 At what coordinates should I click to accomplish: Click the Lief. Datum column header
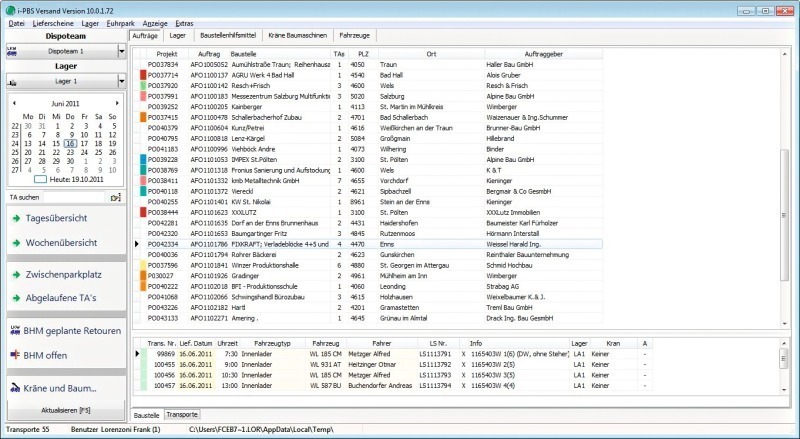coord(196,344)
